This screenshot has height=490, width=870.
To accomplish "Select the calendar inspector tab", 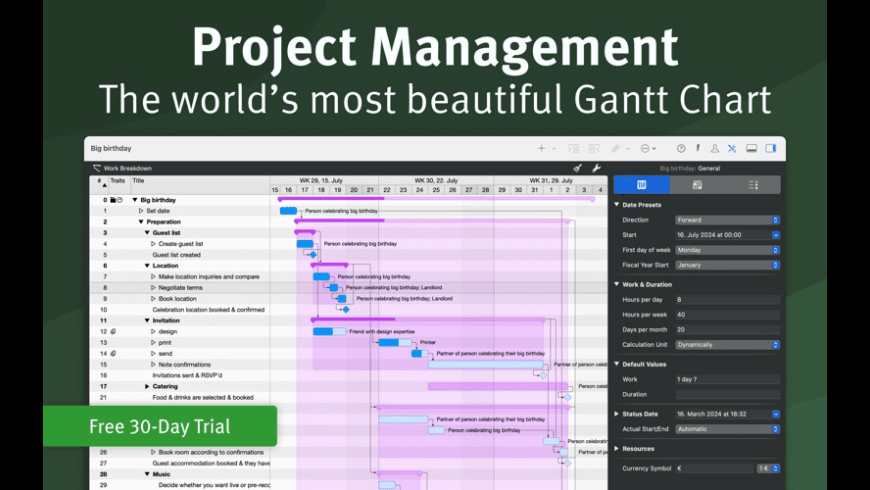I will coord(697,185).
